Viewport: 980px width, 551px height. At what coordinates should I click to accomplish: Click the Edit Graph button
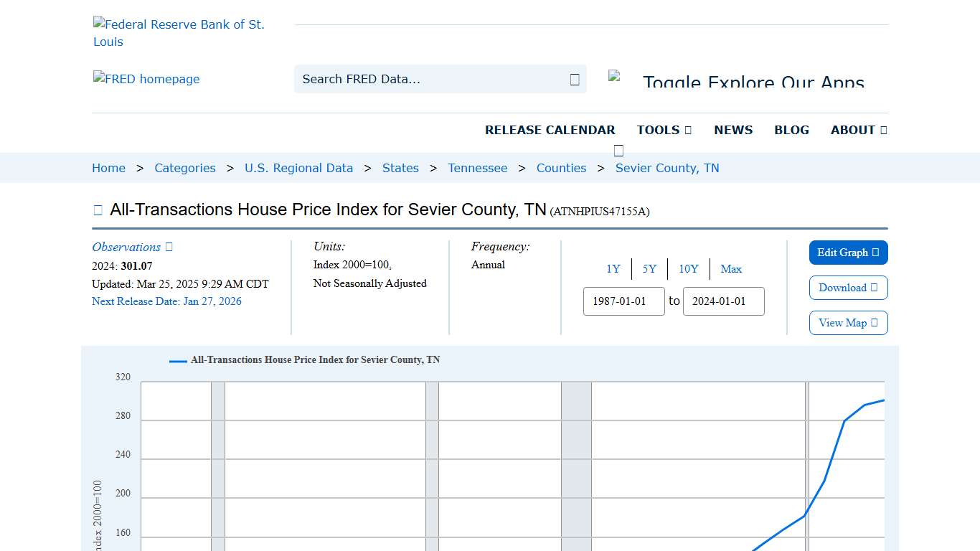(848, 253)
